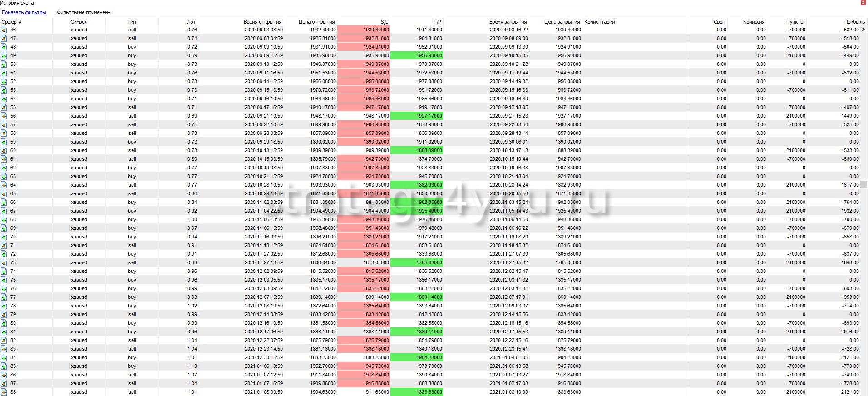Sort by the Время открытия column header
This screenshot has height=396, width=868.
[x=262, y=22]
